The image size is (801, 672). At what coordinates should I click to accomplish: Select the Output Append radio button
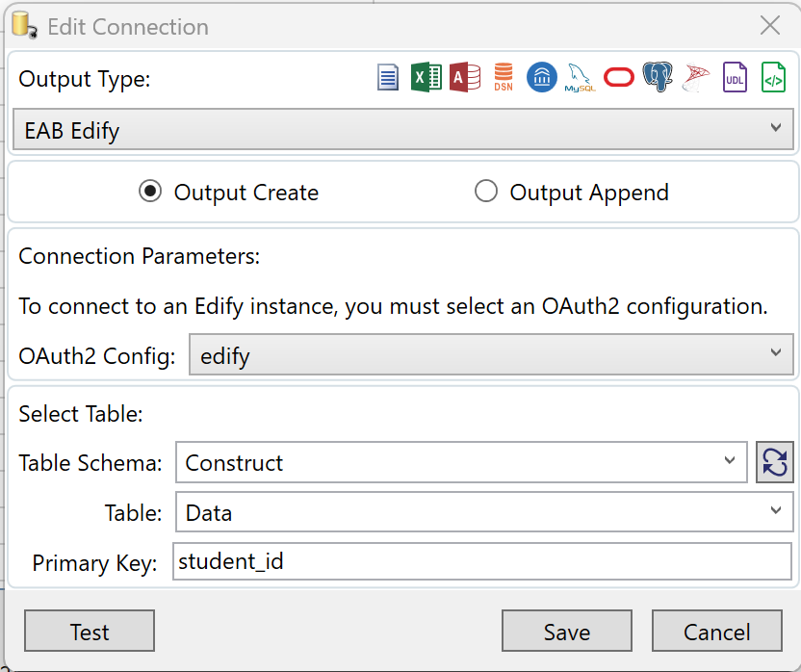pos(486,192)
